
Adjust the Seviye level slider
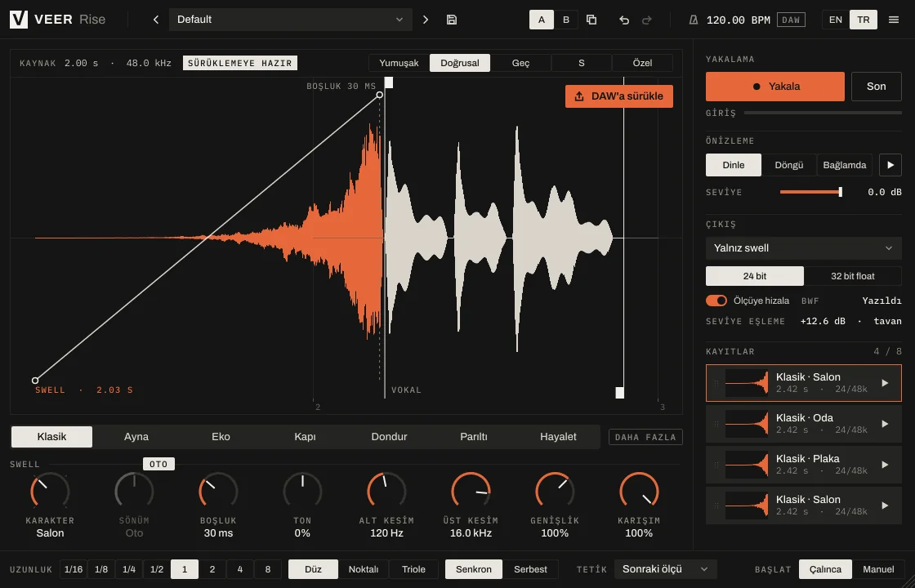pyautogui.click(x=811, y=192)
